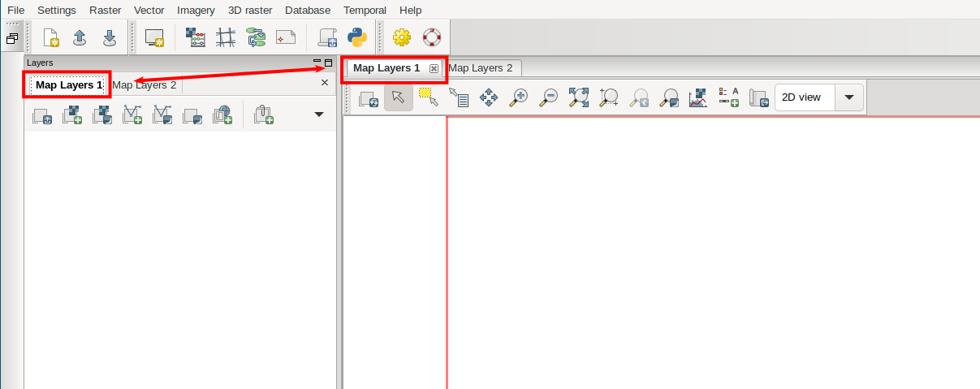Close the Map Layers 1 map display tab
Image resolution: width=980 pixels, height=389 pixels.
(434, 69)
